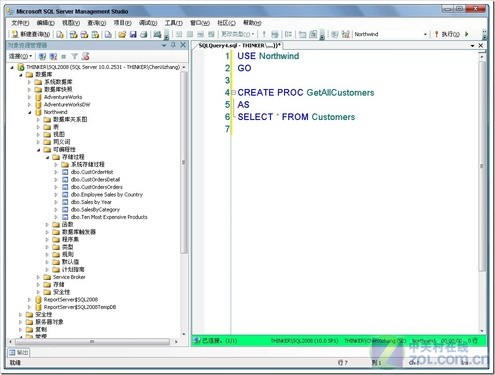The width and height of the screenshot is (495, 375).
Task: Open the 工具 Tools menu
Action: click(173, 23)
